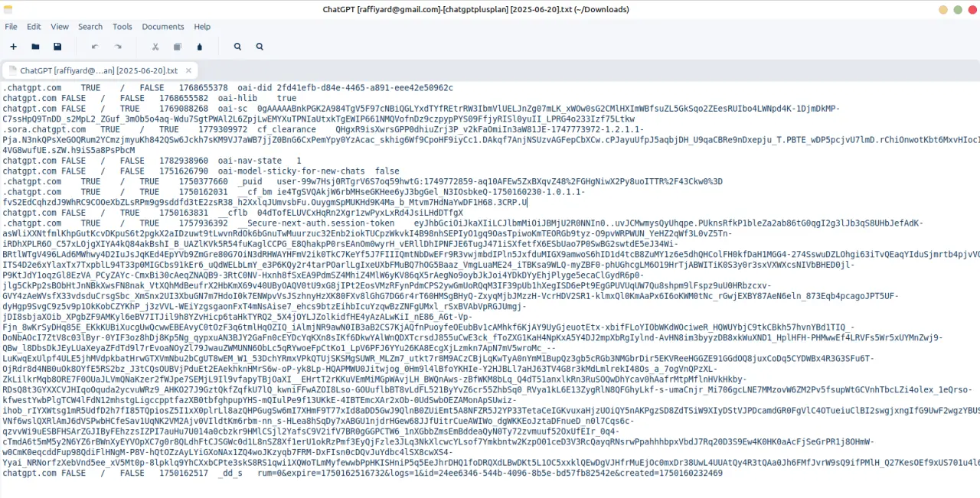
Task: Paste clipboard with the paste icon
Action: click(x=200, y=47)
